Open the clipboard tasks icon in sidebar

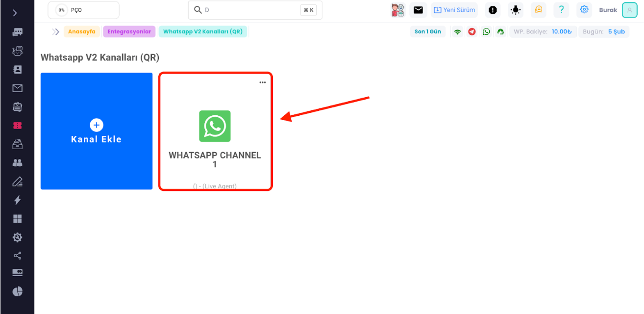click(x=18, y=107)
